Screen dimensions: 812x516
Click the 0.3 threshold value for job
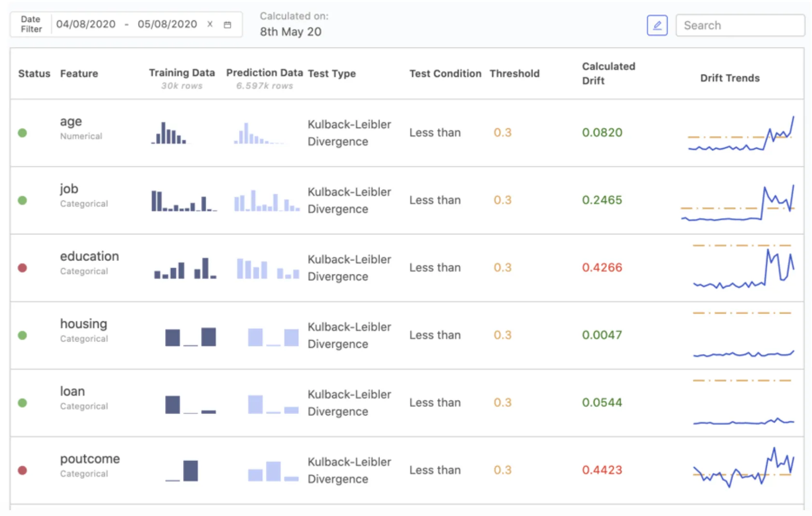click(502, 200)
